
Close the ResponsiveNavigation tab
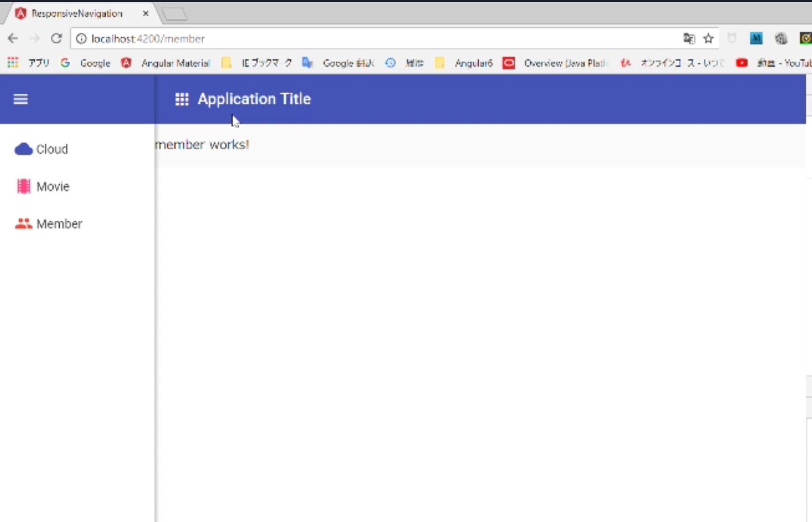tap(146, 13)
